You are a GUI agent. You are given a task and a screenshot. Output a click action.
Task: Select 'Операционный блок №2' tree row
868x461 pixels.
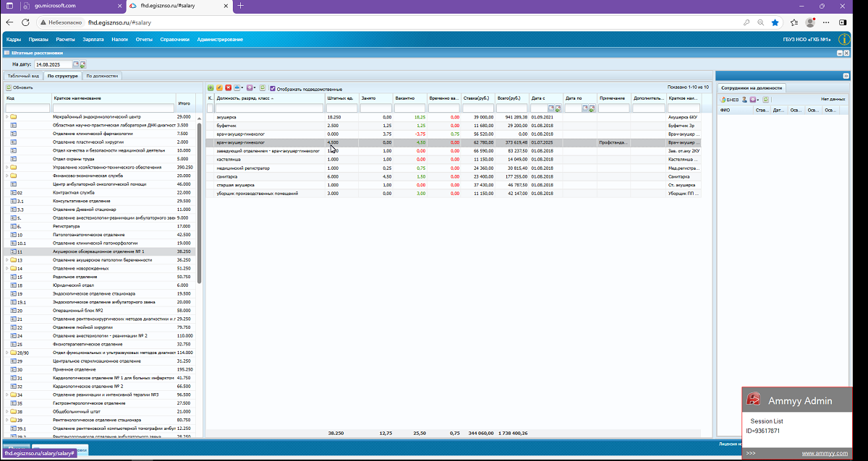tap(99, 310)
